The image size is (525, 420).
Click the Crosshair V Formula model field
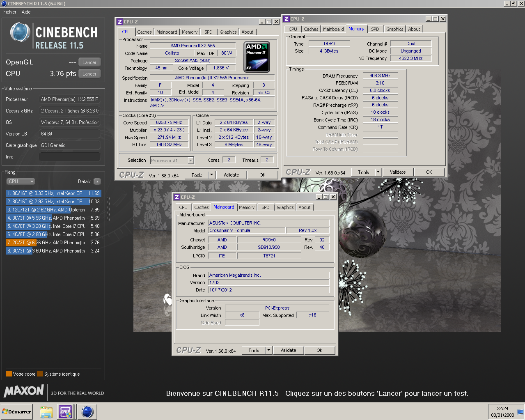click(x=247, y=230)
